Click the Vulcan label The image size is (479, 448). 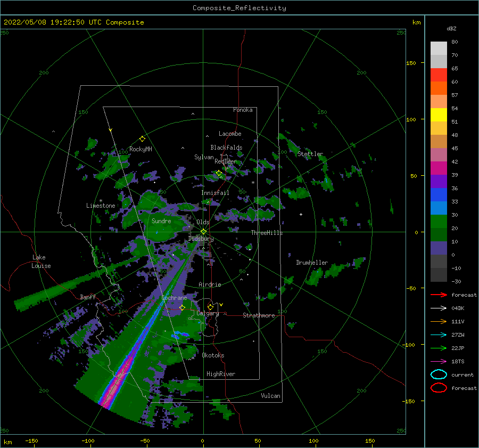click(270, 396)
